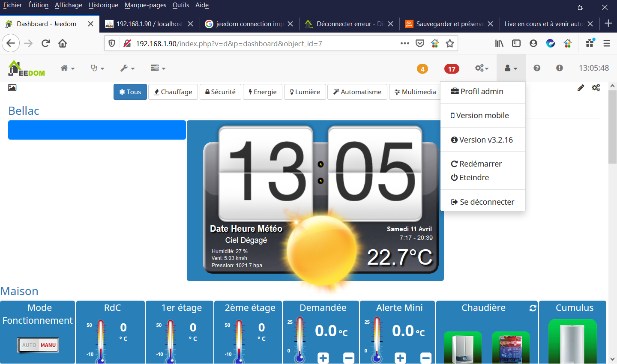
Task: Decrease Alerte Mini temperature with minus
Action: (426, 358)
